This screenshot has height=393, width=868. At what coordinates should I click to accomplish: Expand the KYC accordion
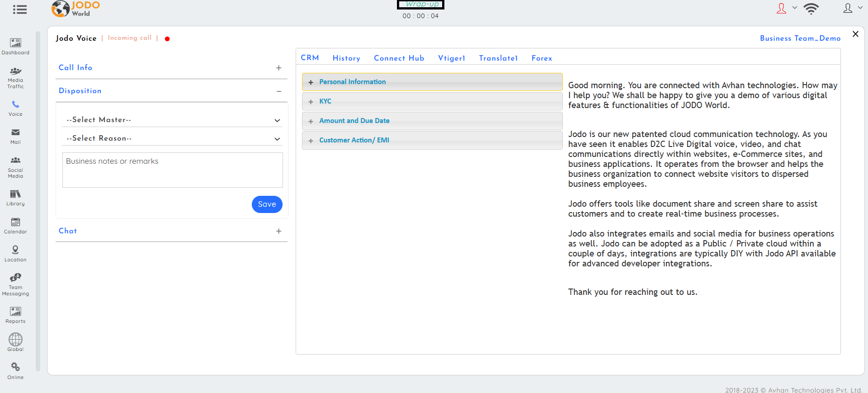[x=432, y=101]
